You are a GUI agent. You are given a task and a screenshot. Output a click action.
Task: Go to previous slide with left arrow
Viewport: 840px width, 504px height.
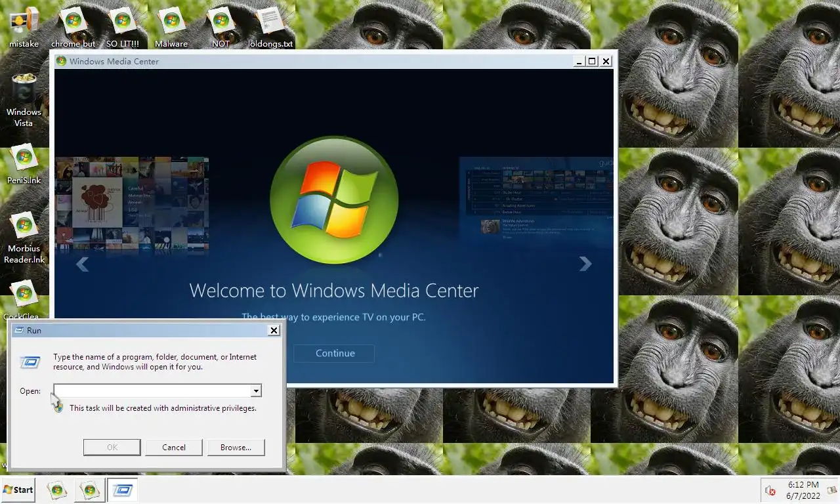pyautogui.click(x=82, y=264)
